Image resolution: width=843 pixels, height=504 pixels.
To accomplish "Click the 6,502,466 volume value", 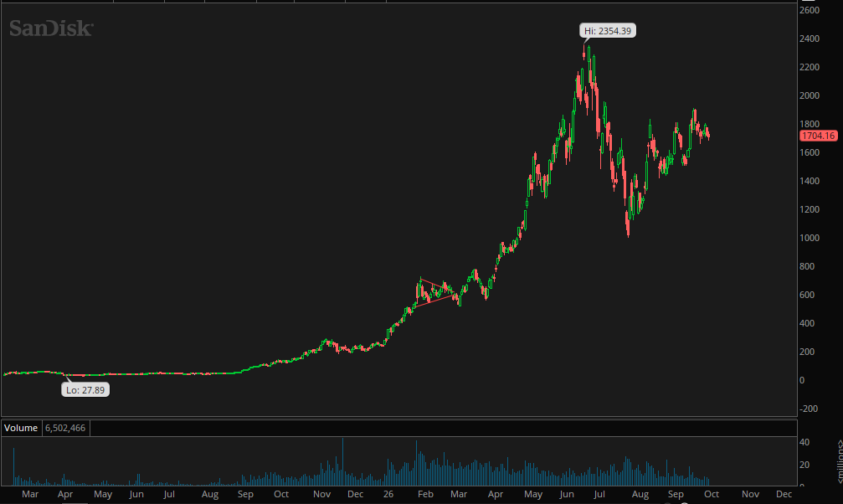I will click(x=65, y=428).
